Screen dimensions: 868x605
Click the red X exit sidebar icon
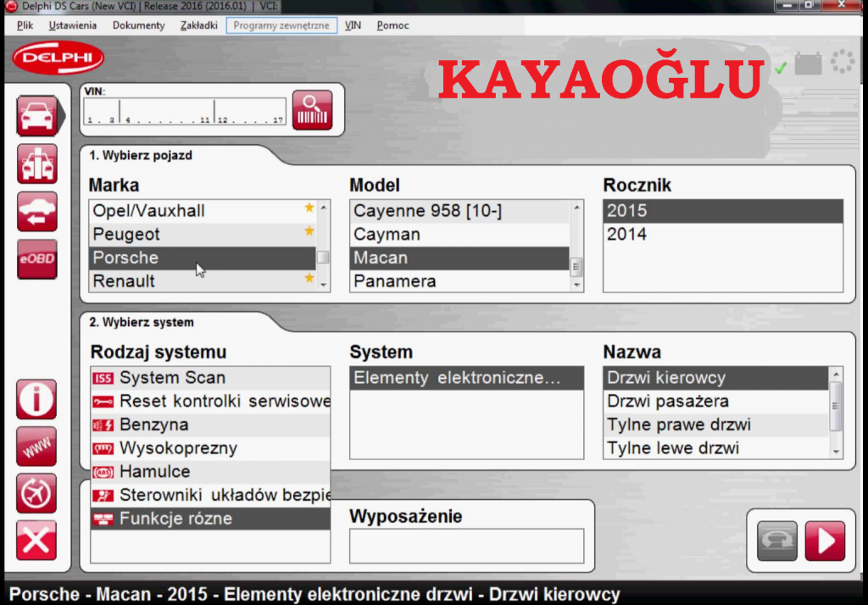(36, 541)
